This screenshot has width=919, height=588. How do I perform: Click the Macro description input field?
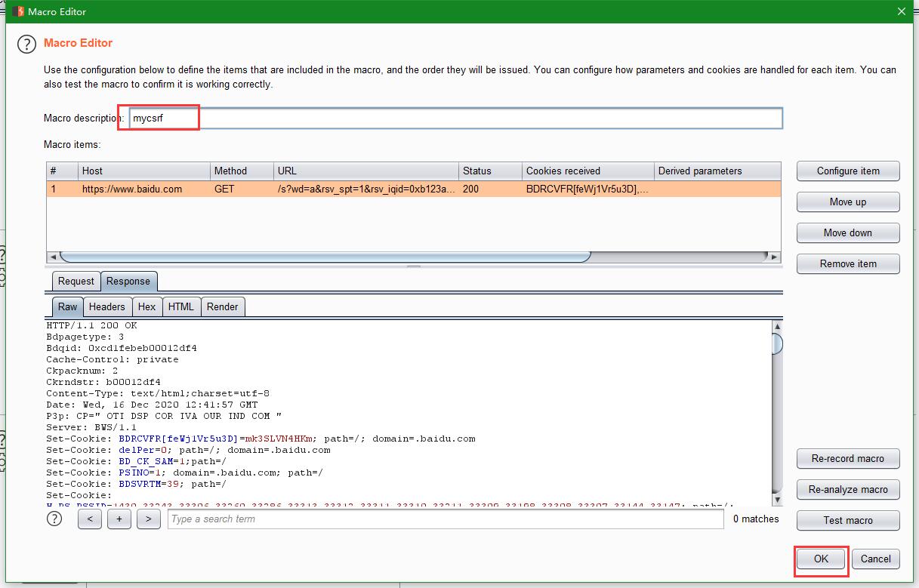tap(302, 118)
